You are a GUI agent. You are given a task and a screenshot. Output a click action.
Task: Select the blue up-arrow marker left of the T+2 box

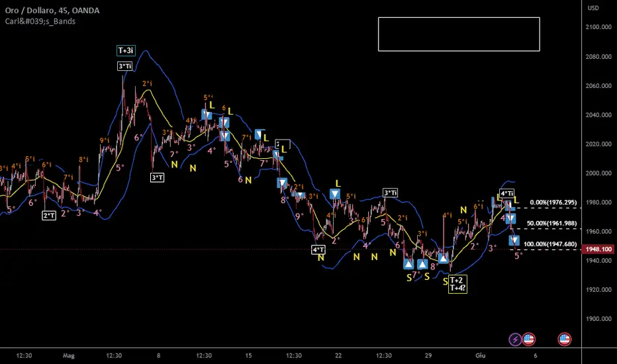pos(444,259)
